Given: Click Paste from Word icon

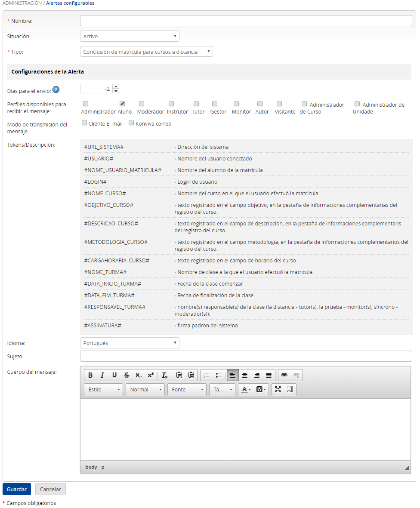Looking at the screenshot, I should click(x=191, y=375).
